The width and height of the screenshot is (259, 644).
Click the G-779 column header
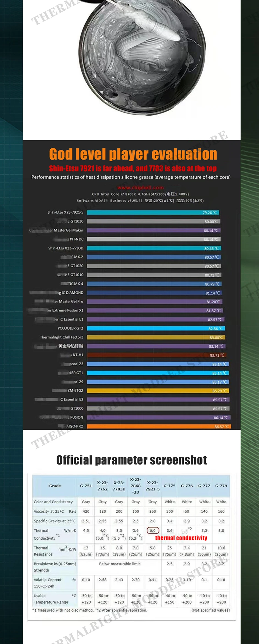(x=221, y=486)
